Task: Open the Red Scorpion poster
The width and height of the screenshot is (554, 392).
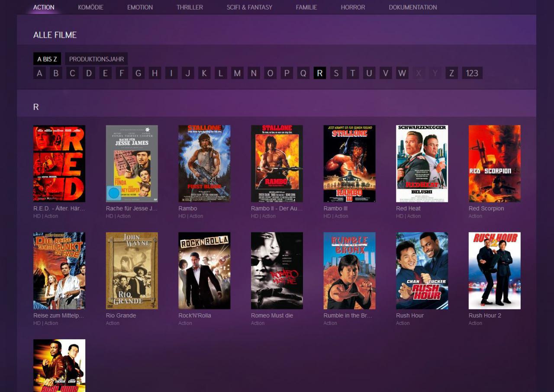Action: point(495,164)
